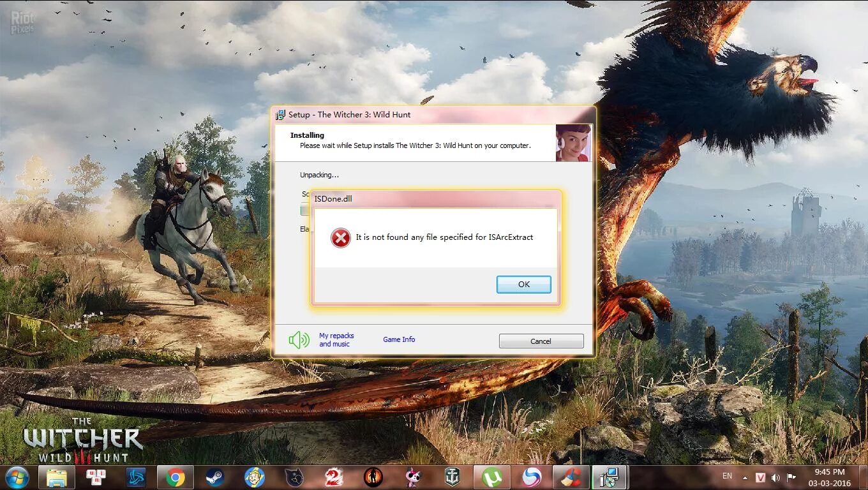Click the Show desktop button
Screen dimensions: 868x490
864,477
